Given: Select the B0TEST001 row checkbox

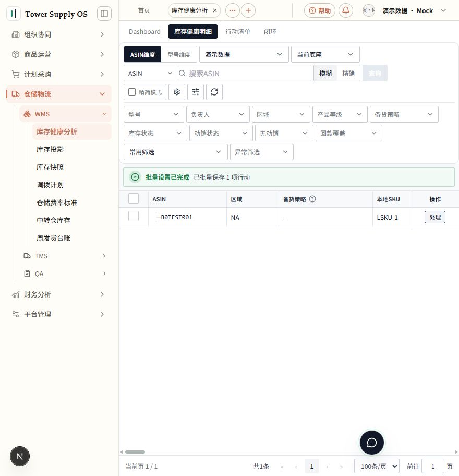Looking at the screenshot, I should 134,217.
